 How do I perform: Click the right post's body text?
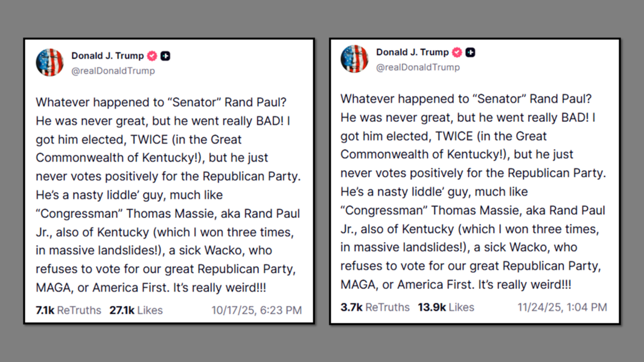473,191
